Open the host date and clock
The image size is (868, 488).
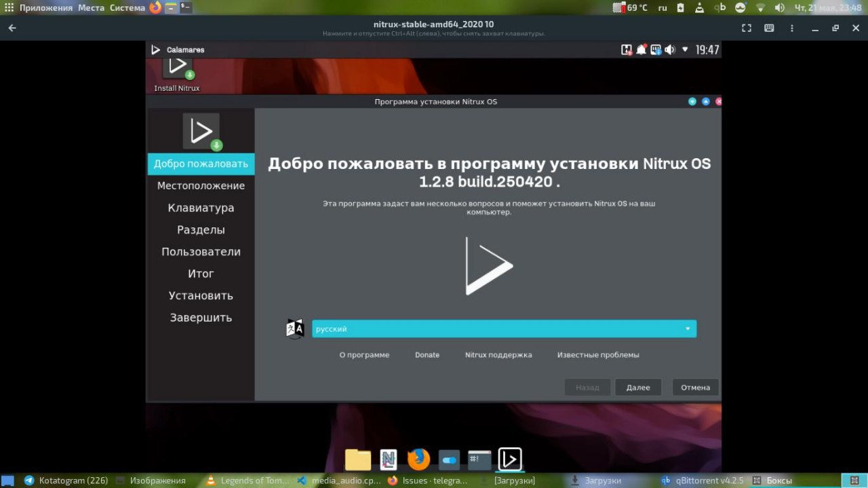pos(829,7)
